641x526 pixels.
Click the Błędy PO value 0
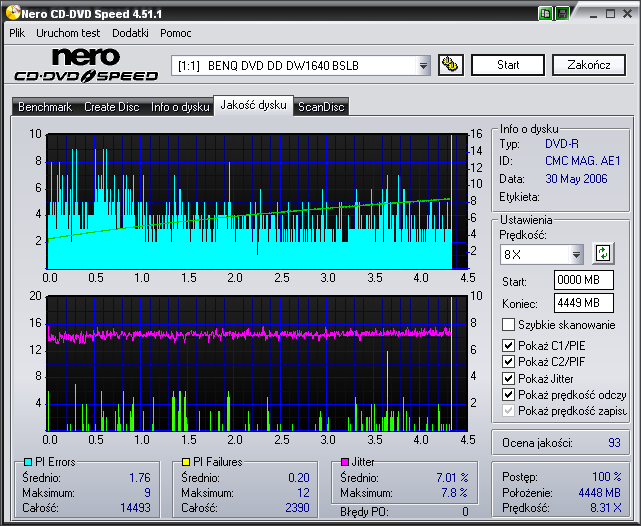click(465, 511)
